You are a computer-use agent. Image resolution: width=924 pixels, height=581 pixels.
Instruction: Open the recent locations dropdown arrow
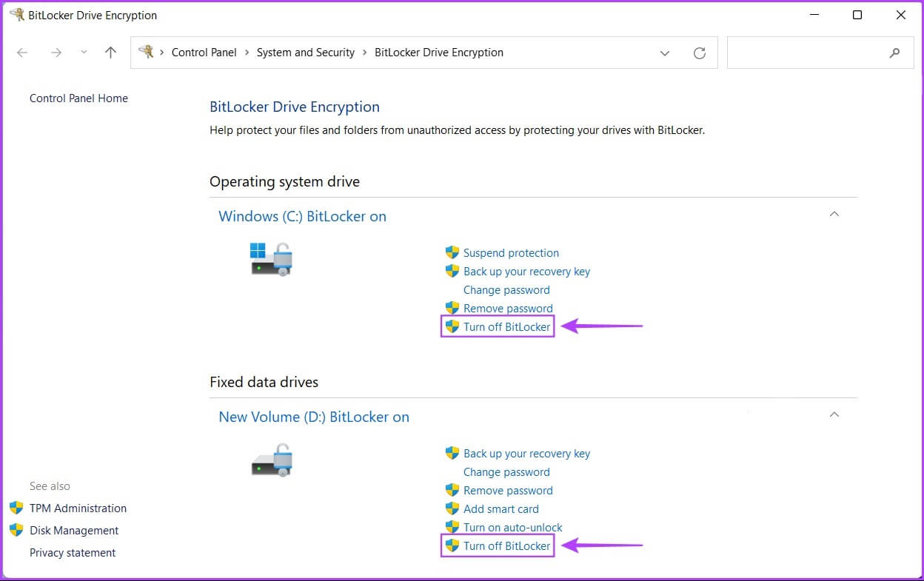tap(84, 53)
